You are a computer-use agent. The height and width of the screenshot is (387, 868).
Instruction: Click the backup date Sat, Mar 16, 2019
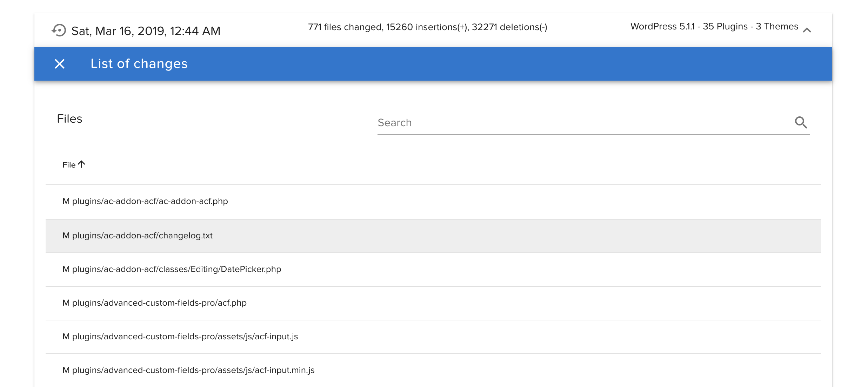pyautogui.click(x=146, y=31)
